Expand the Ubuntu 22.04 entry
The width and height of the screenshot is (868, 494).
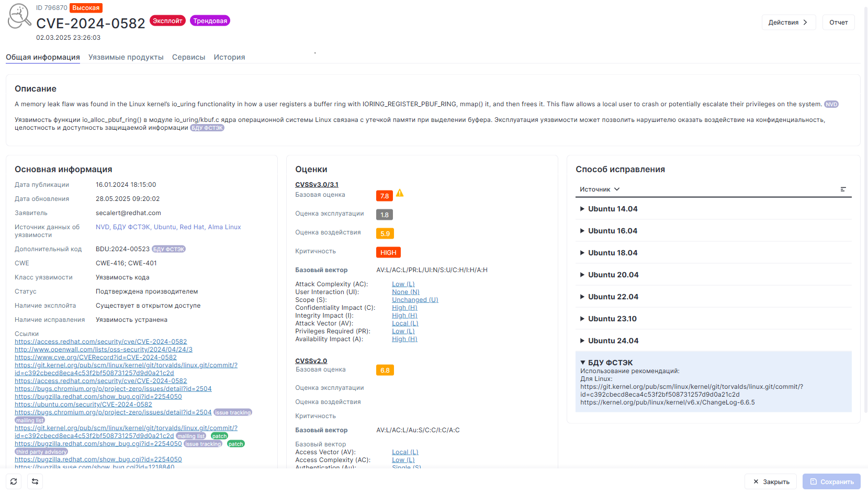click(713, 297)
